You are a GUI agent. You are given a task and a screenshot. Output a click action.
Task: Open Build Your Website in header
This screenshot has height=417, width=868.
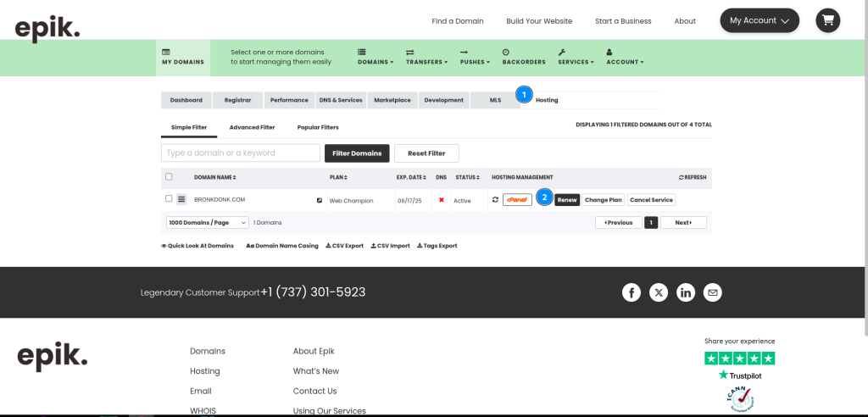click(x=539, y=21)
